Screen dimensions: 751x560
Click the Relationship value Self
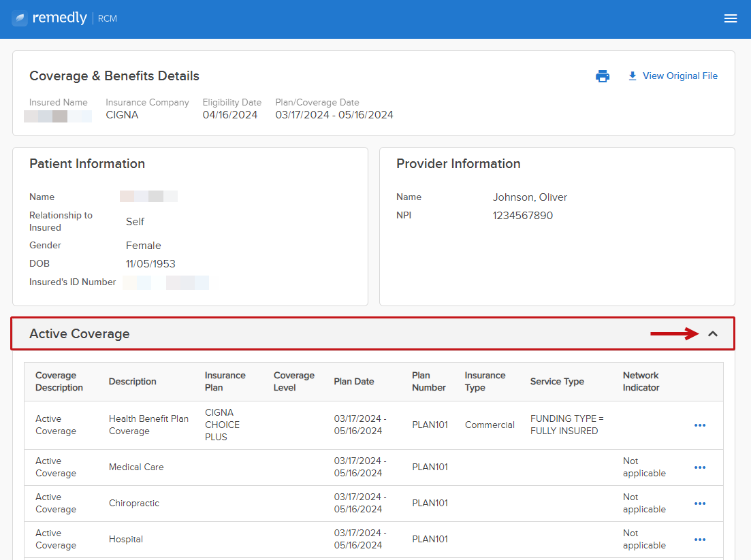[x=135, y=222]
